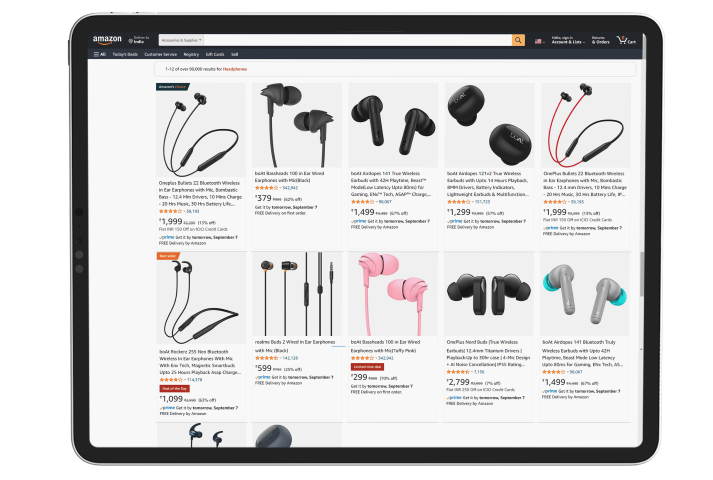
Task: Open Gift Cards in navigation bar
Action: [x=215, y=55]
